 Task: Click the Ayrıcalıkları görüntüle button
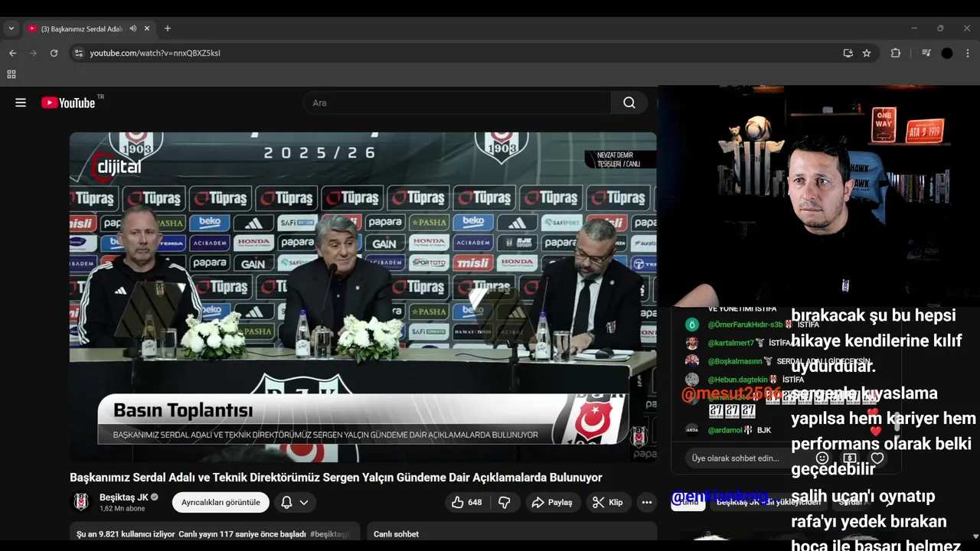coord(220,502)
